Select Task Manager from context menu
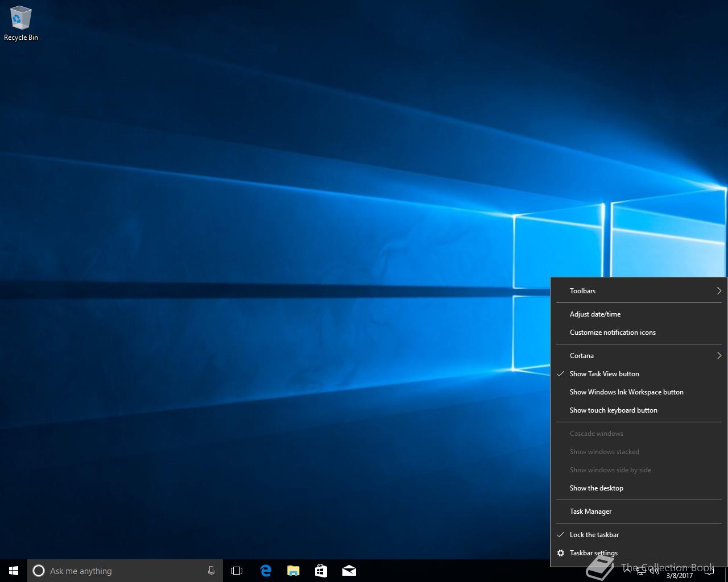728x582 pixels. (x=590, y=512)
